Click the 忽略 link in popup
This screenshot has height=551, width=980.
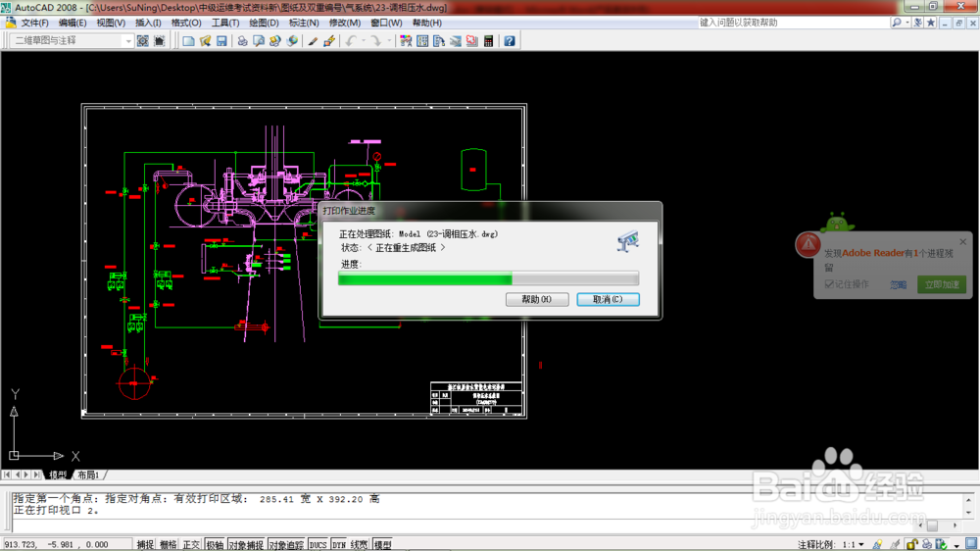898,285
